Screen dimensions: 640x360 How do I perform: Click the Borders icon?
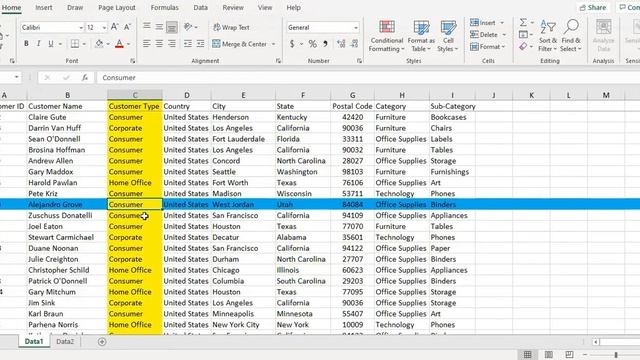tap(75, 44)
